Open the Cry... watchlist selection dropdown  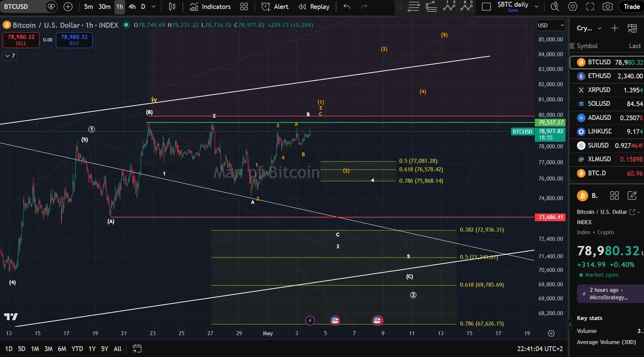tap(589, 28)
